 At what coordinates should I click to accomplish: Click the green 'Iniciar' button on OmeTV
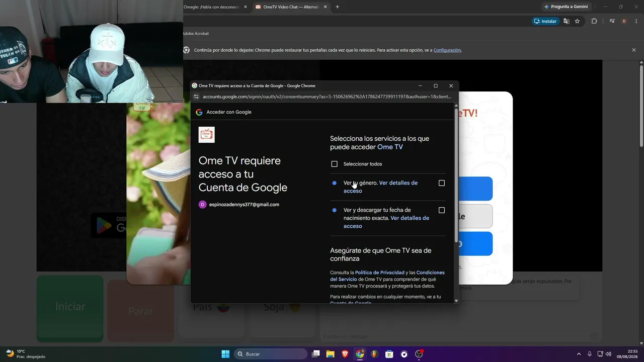(x=70, y=308)
